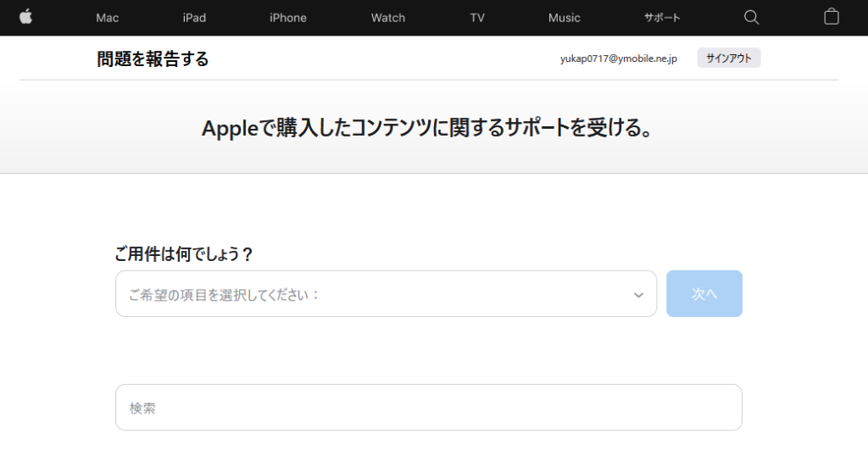Click the Apple logo icon
The width and height of the screenshot is (868, 450).
coord(26,17)
